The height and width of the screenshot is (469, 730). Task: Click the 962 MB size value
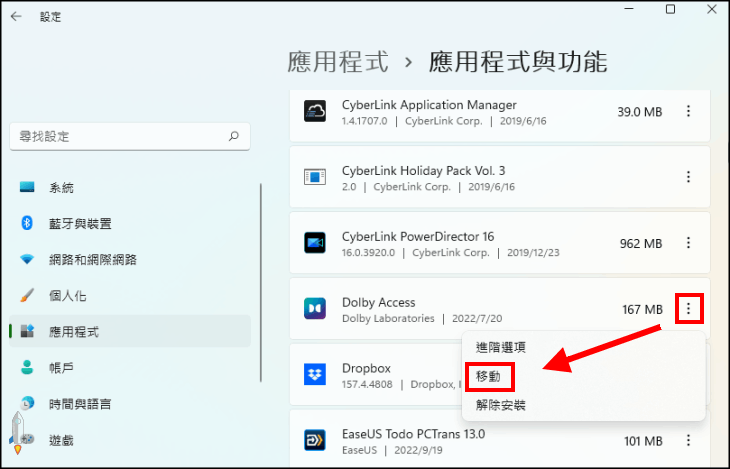[x=641, y=244]
